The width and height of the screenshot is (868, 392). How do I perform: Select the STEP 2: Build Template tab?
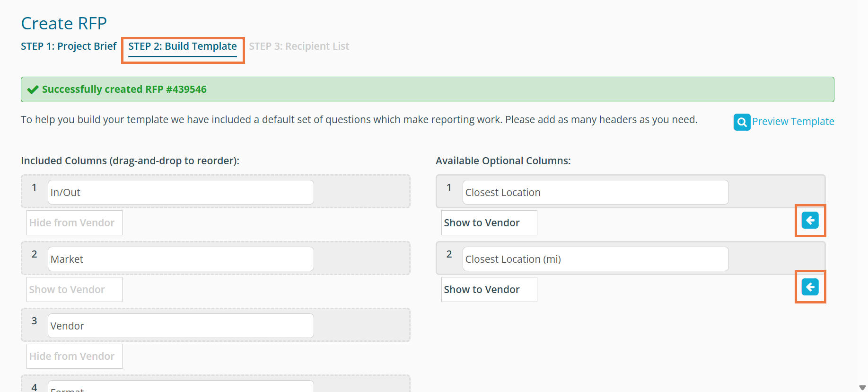pyautogui.click(x=183, y=46)
